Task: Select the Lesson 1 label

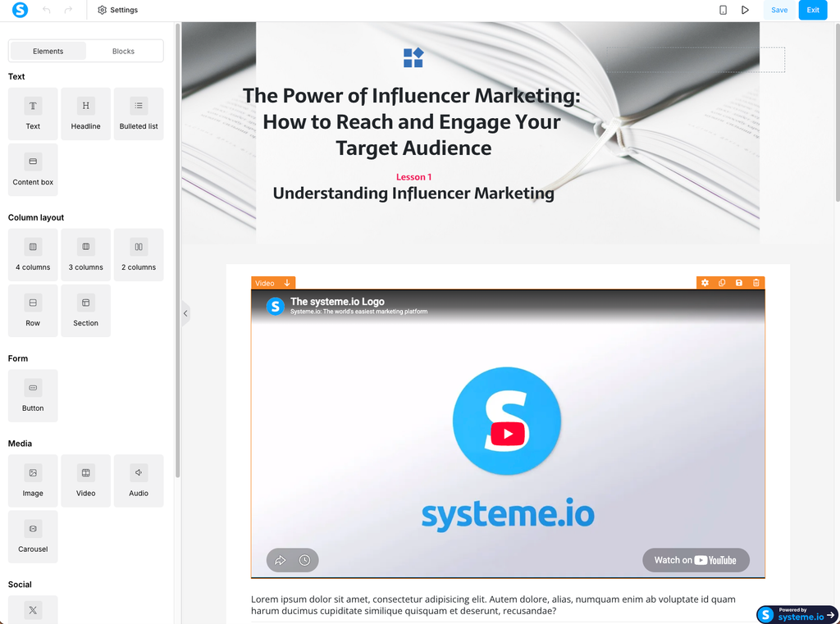Action: [413, 177]
